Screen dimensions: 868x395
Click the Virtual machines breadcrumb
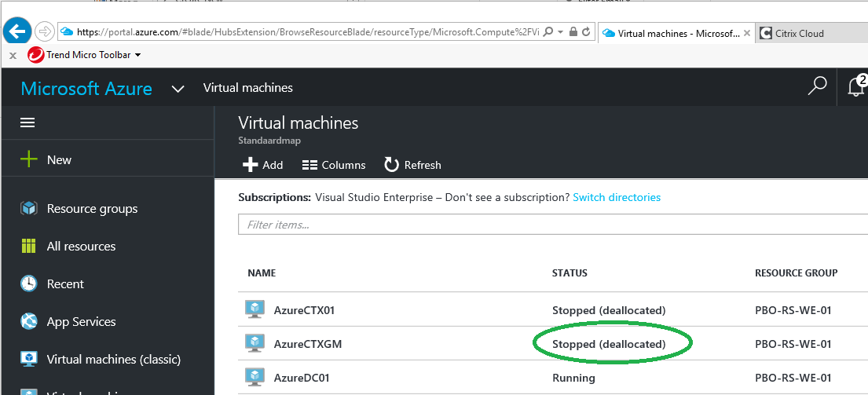click(248, 87)
